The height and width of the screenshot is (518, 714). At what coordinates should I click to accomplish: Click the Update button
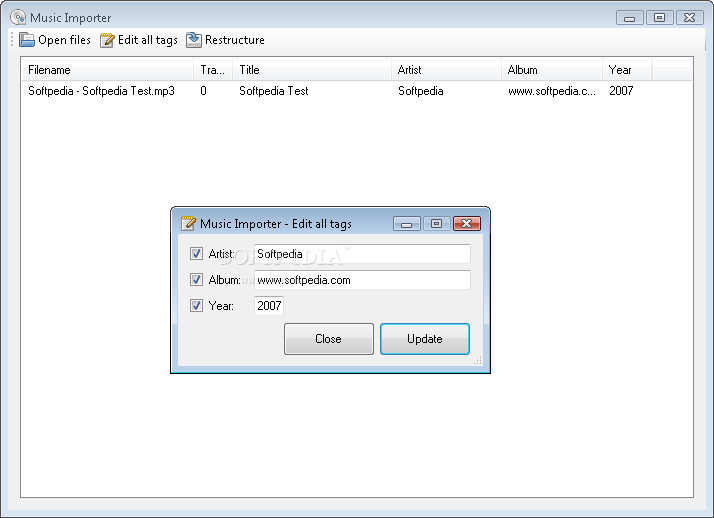(425, 339)
